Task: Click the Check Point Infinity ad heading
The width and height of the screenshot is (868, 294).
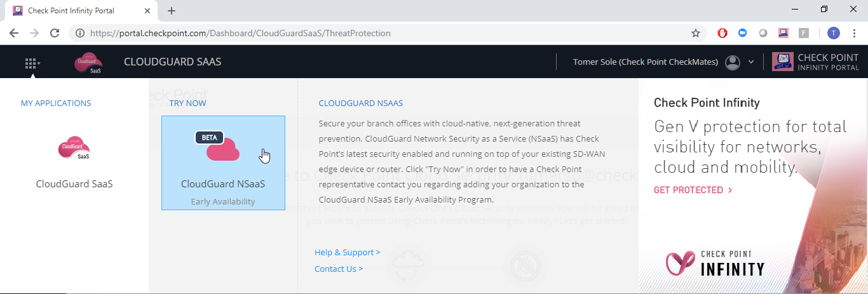Action: coord(707,103)
